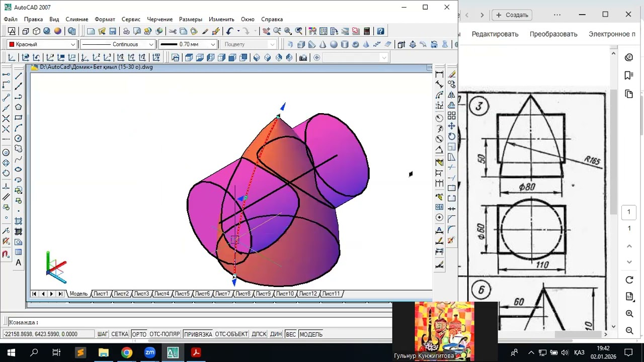Cut selection with the scissors icon
The image size is (644, 362).
[173, 31]
